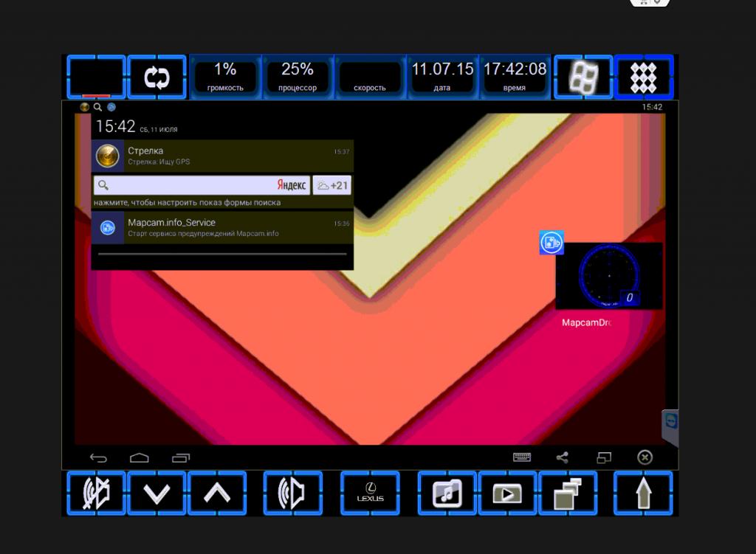Click the Windows logo button in top bar

tap(583, 77)
